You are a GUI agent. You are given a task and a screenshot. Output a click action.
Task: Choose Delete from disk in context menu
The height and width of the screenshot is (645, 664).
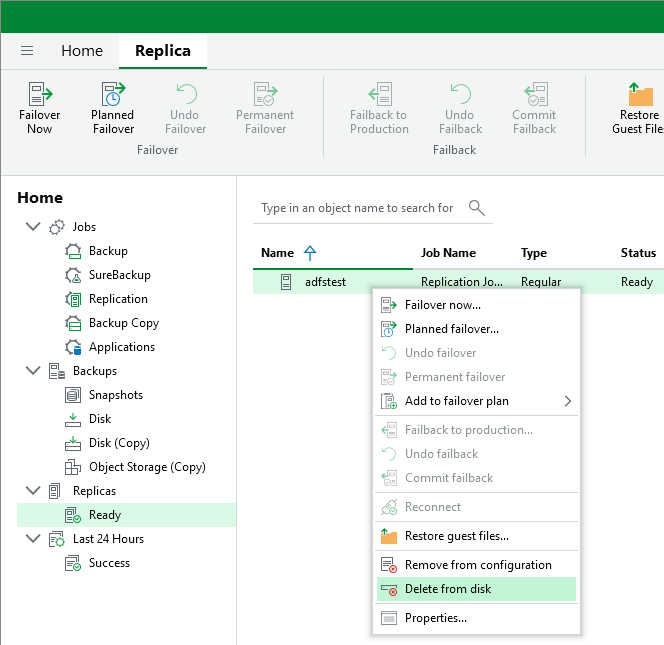(x=476, y=589)
